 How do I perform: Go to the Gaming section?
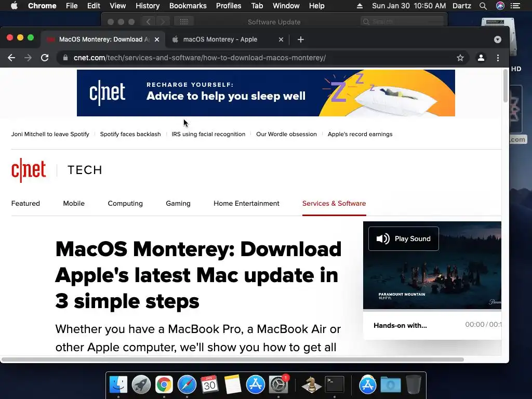tap(178, 203)
